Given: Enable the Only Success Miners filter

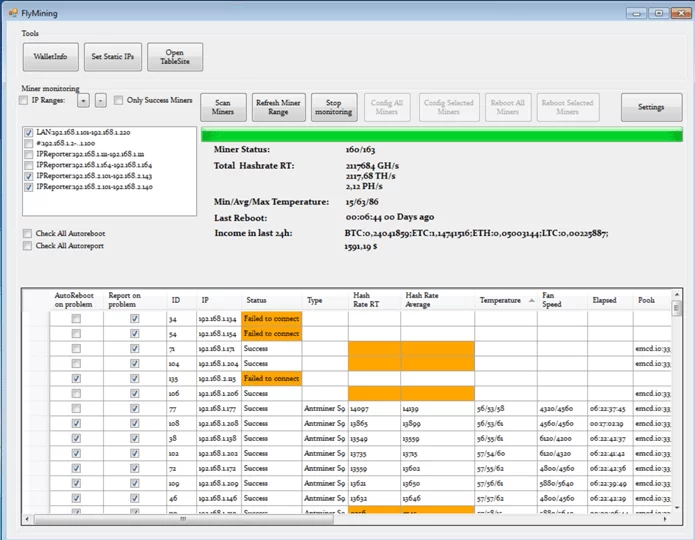Looking at the screenshot, I should pyautogui.click(x=119, y=101).
